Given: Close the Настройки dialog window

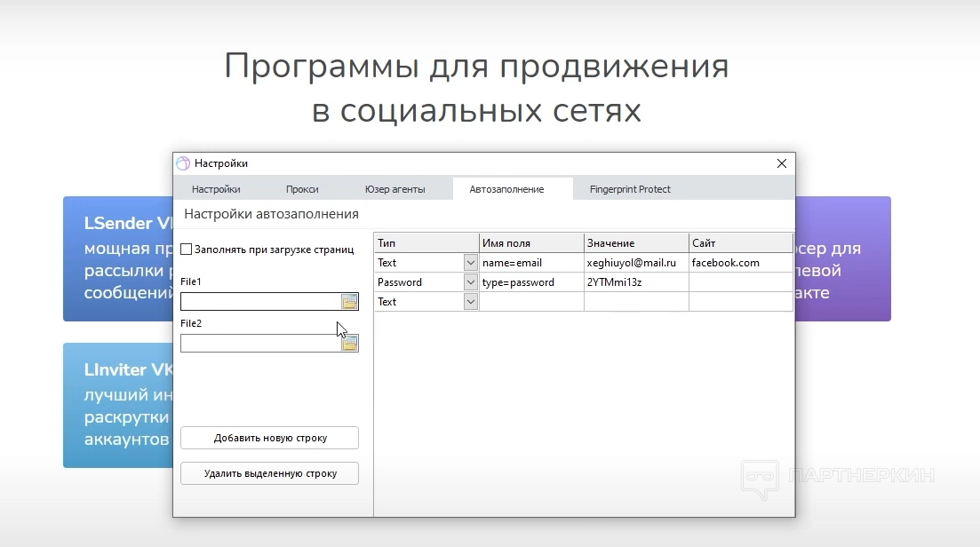Looking at the screenshot, I should click(782, 163).
